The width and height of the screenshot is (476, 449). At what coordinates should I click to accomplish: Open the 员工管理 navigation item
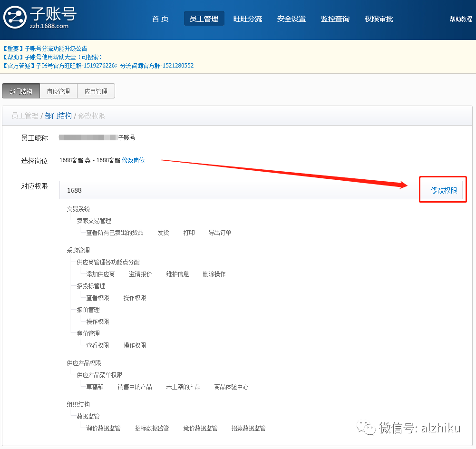pyautogui.click(x=204, y=19)
